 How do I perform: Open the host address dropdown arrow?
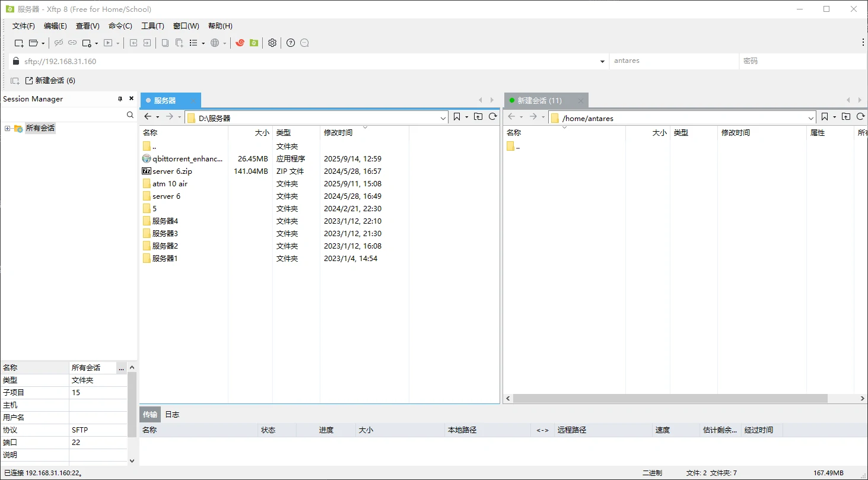[x=602, y=61]
